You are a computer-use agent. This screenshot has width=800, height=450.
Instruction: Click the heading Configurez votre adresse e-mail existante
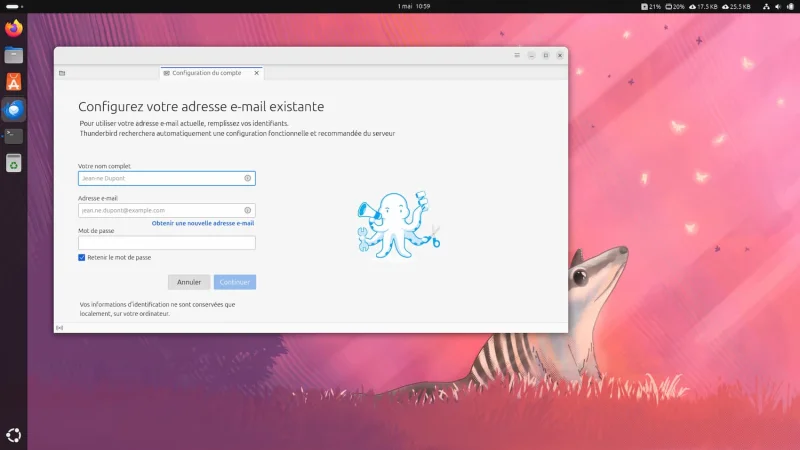(201, 106)
